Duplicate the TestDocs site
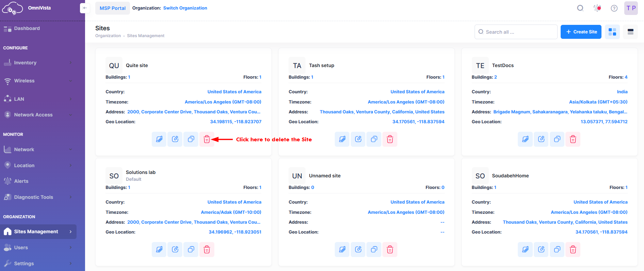 [557, 139]
